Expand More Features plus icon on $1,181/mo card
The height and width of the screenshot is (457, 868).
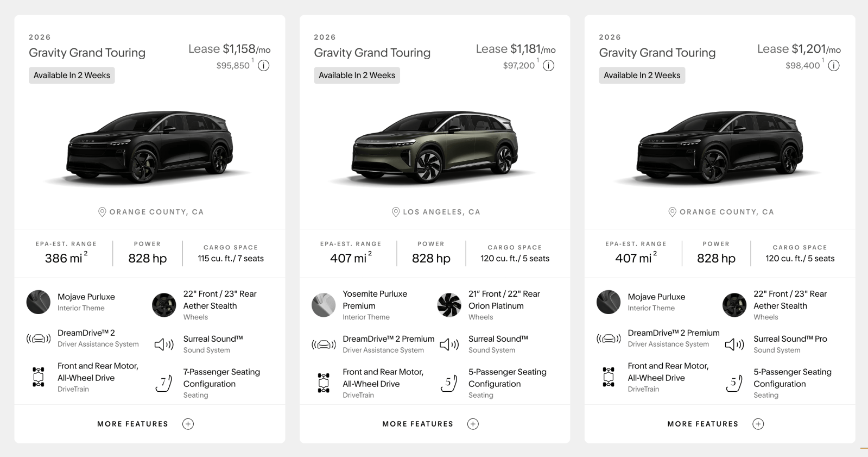click(473, 424)
